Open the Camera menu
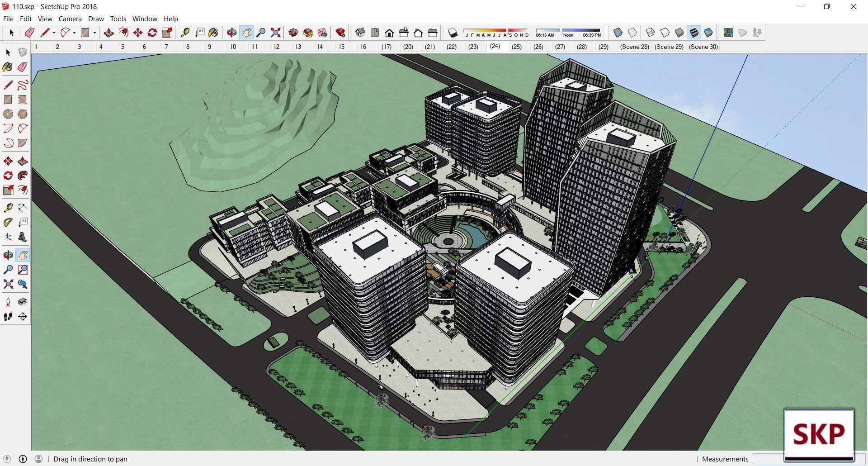Image resolution: width=868 pixels, height=466 pixels. tap(70, 19)
